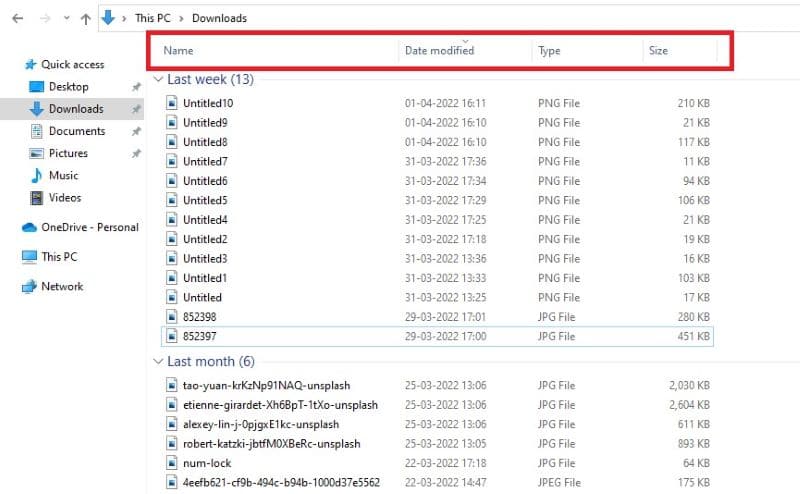Select the Untitled2 file icon
Image resolution: width=800 pixels, height=494 pixels.
[172, 239]
